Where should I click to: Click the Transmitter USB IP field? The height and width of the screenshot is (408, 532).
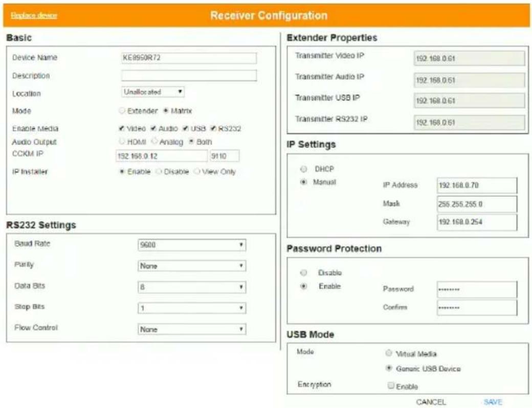coord(469,101)
